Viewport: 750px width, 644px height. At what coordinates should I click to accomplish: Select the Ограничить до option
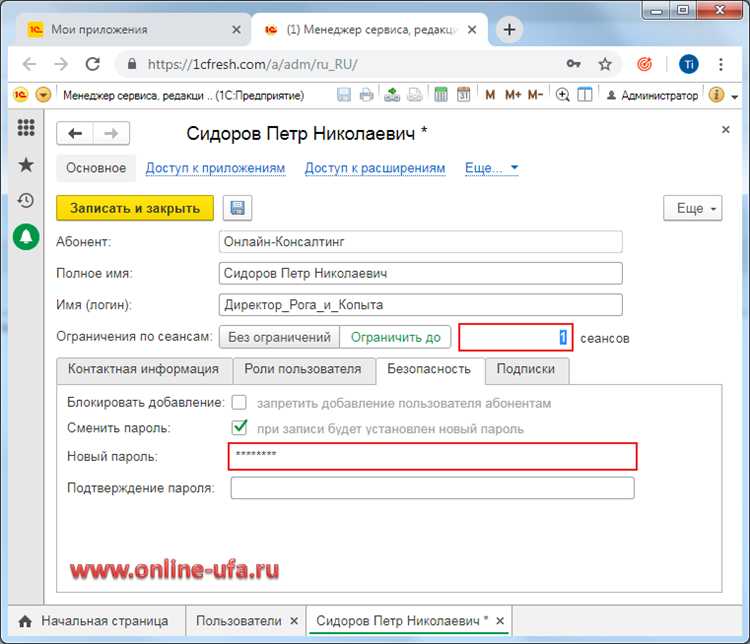396,337
